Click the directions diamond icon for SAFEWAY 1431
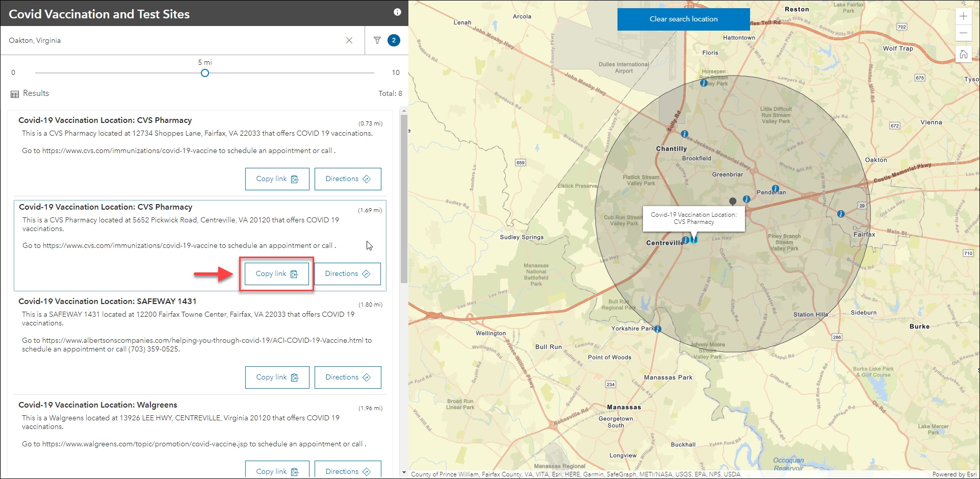 coord(367,377)
